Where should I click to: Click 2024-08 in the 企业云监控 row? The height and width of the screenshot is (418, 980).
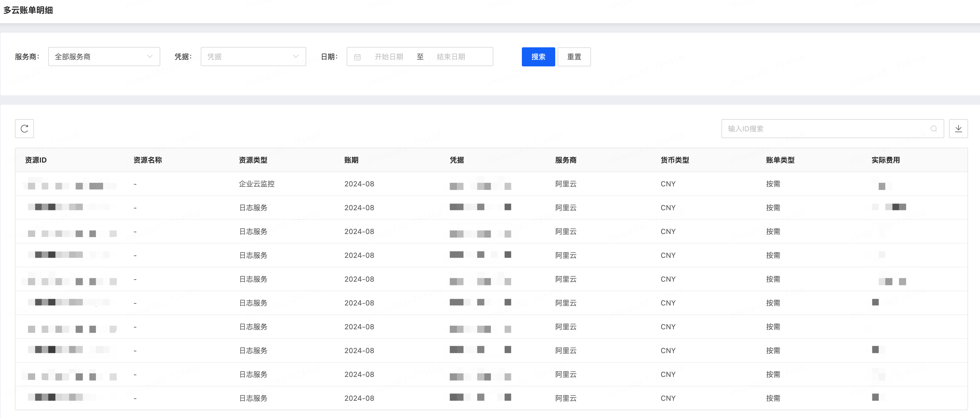[359, 184]
